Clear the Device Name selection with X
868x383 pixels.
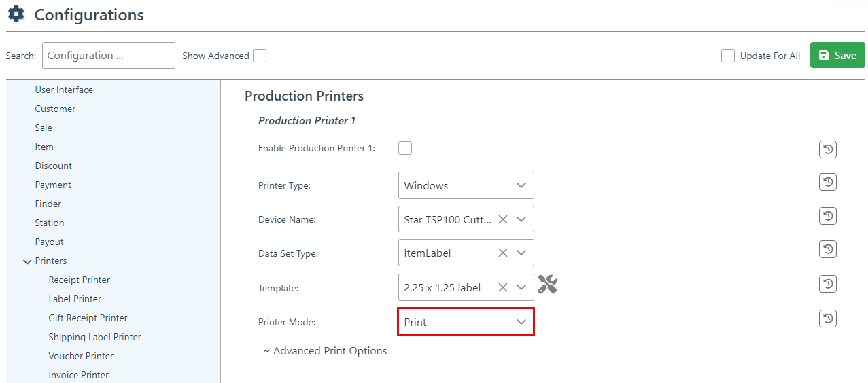coord(503,219)
